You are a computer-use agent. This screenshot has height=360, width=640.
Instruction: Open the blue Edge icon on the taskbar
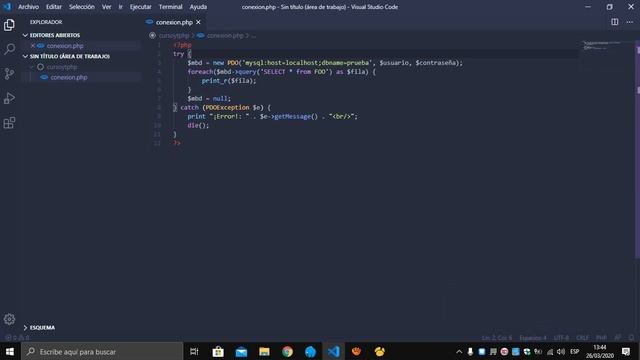(x=310, y=351)
